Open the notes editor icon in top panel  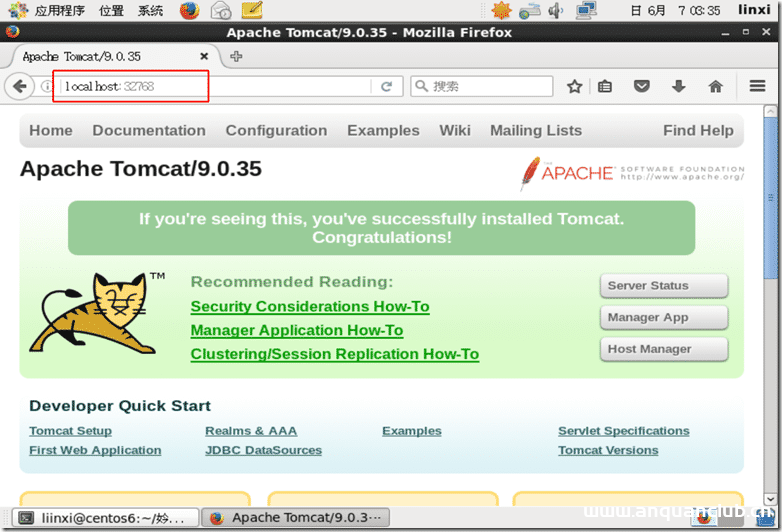[x=252, y=10]
